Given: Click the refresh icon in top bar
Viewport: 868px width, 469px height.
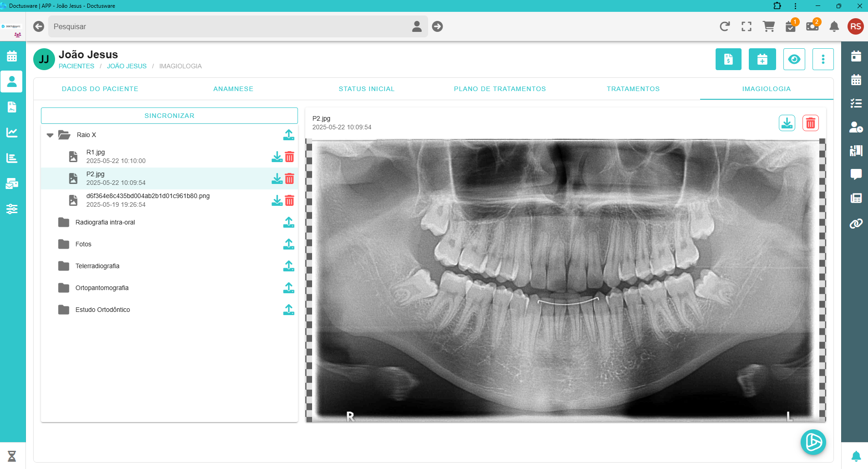Looking at the screenshot, I should (725, 26).
